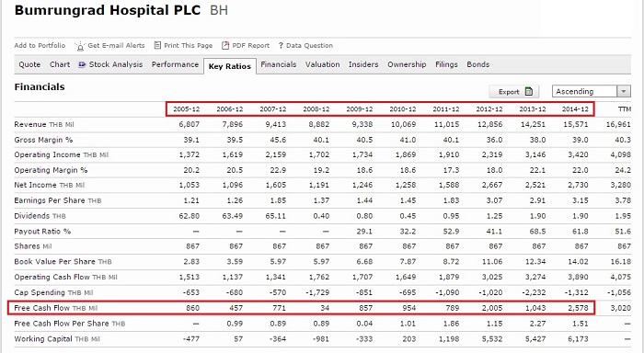644x353 pixels.
Task: Click the 2005-12 column header
Action: 186,109
